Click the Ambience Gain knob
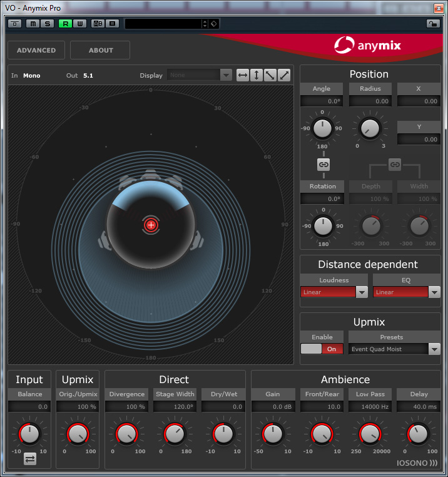 click(x=273, y=433)
